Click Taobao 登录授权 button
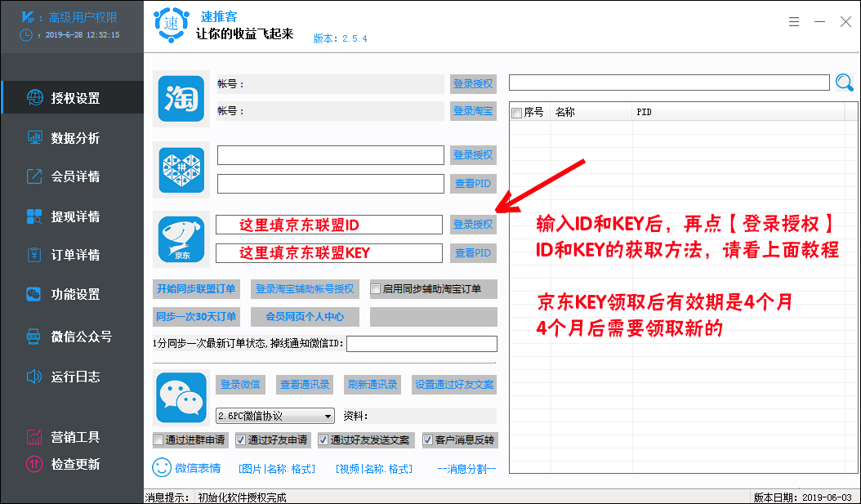Viewport: 861px width, 504px height. (x=473, y=84)
